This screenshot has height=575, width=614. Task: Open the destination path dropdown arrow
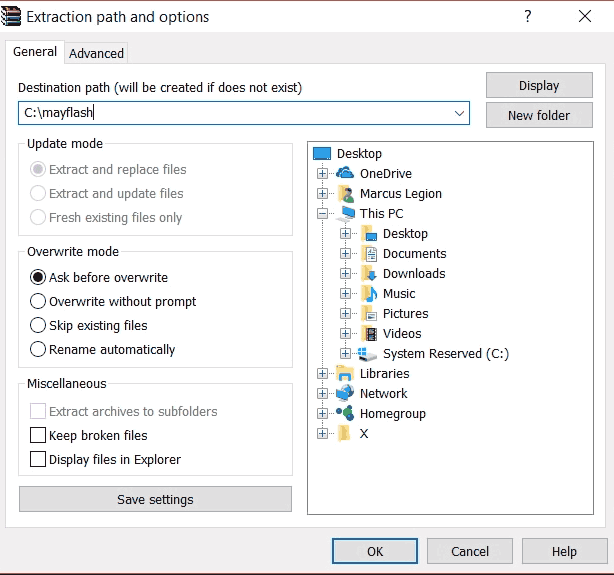pyautogui.click(x=459, y=113)
